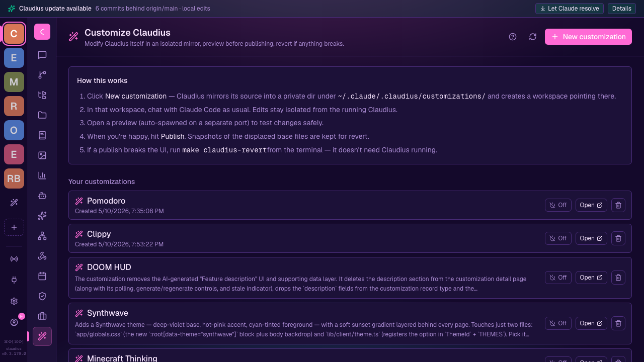The height and width of the screenshot is (362, 644).
Task: Select the highlighted magic wand sidebar icon
Action: pos(42,336)
